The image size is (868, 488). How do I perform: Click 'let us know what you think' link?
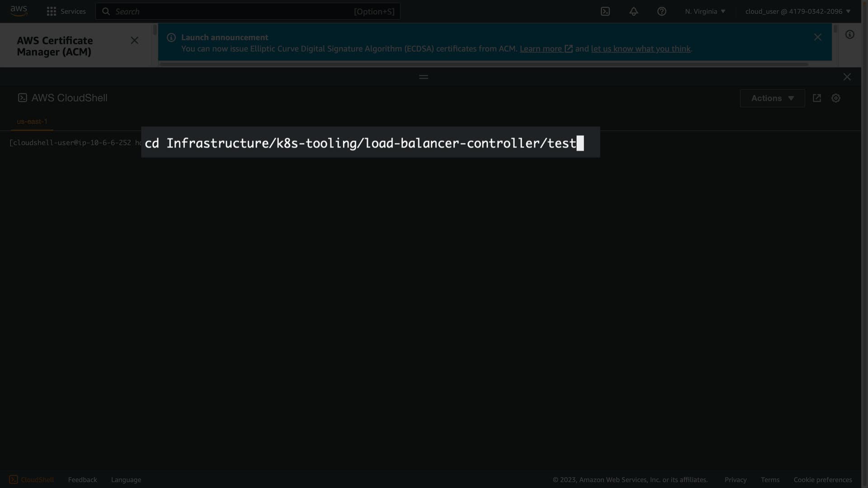(641, 49)
